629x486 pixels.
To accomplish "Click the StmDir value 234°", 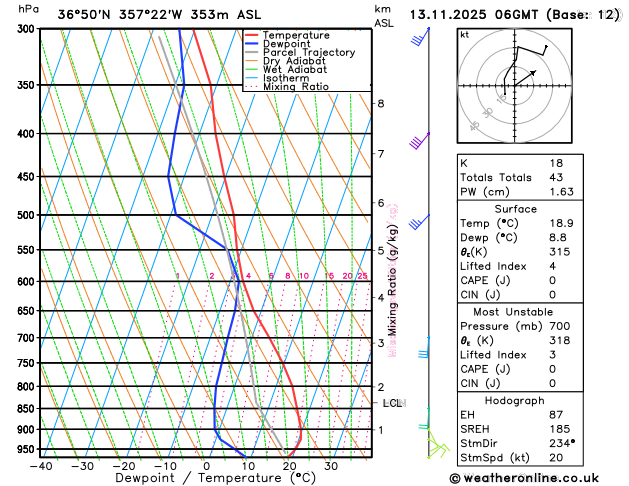I will coord(562,443).
